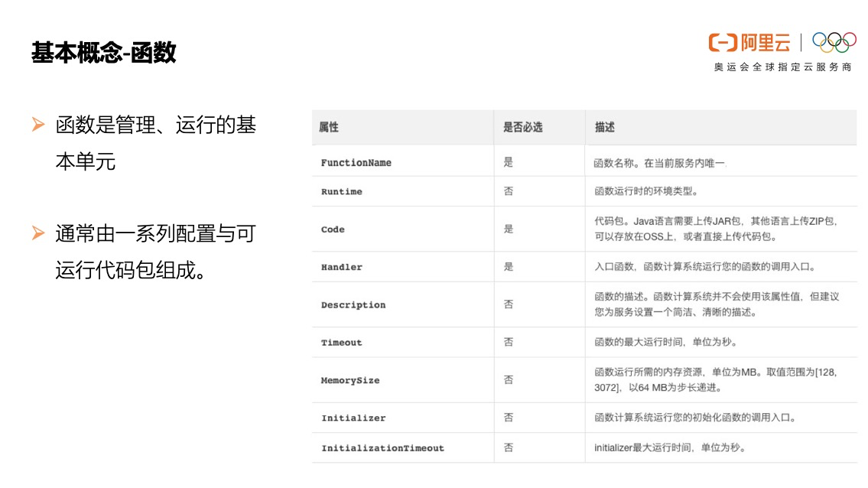The image size is (868, 488).
Task: Select the Description attribute cell
Action: tap(353, 304)
